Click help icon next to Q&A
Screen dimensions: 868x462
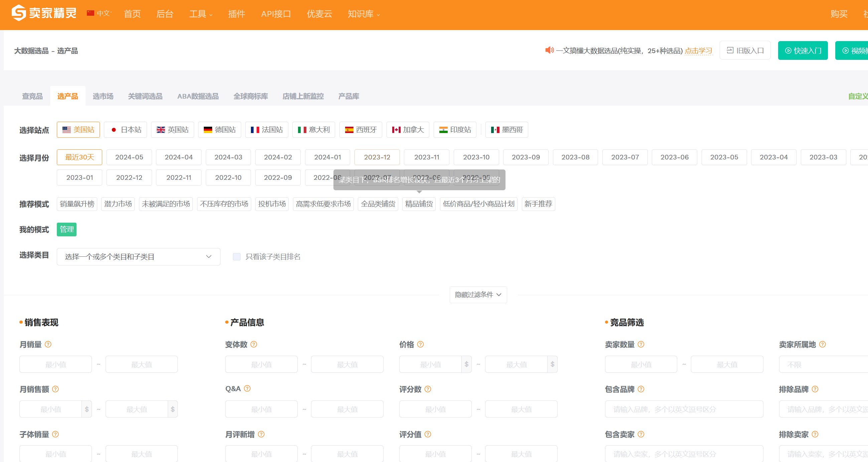(x=247, y=388)
